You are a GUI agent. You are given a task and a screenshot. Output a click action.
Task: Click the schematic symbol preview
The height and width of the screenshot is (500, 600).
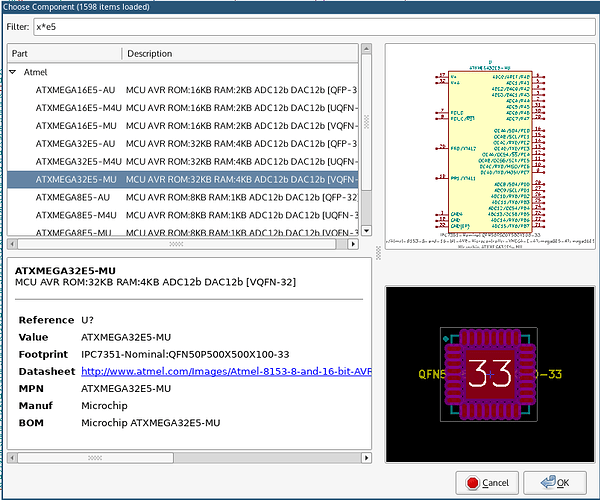pos(490,147)
